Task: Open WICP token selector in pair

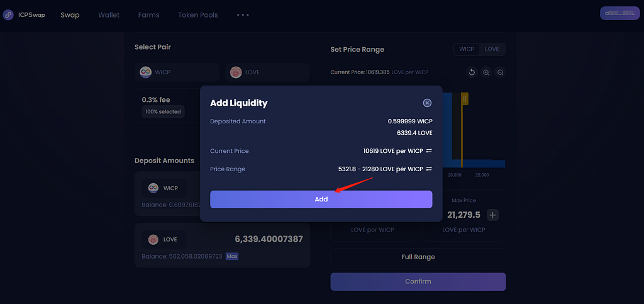Action: [177, 72]
